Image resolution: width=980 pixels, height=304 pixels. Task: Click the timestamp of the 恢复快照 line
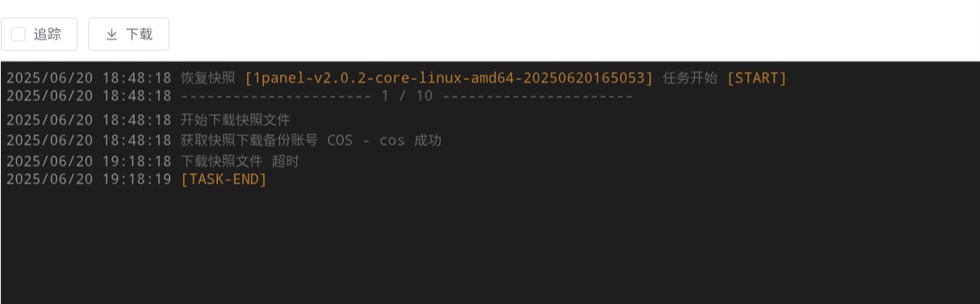tap(89, 78)
